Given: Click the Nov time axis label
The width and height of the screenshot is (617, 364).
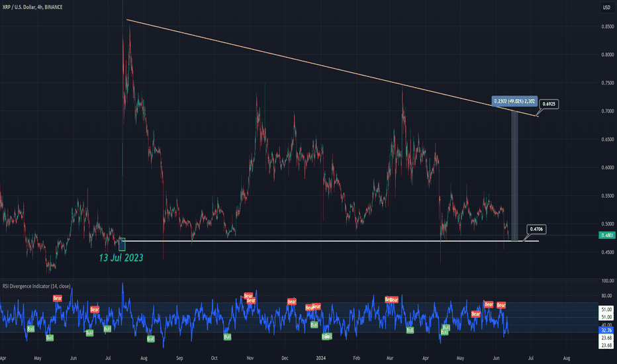Looking at the screenshot, I should pos(250,358).
